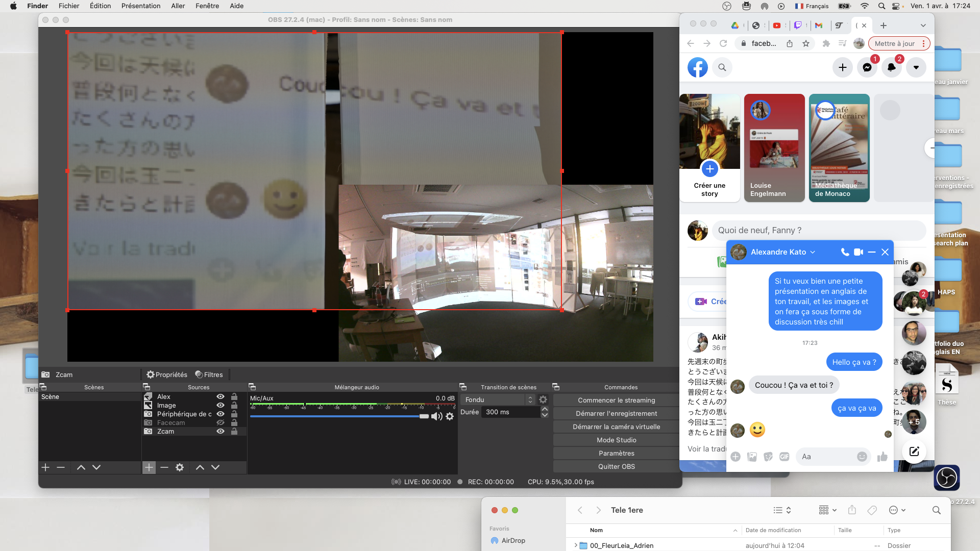Viewport: 980px width, 551px height.
Task: Click the Mic/Aux volume slider
Action: click(x=337, y=416)
